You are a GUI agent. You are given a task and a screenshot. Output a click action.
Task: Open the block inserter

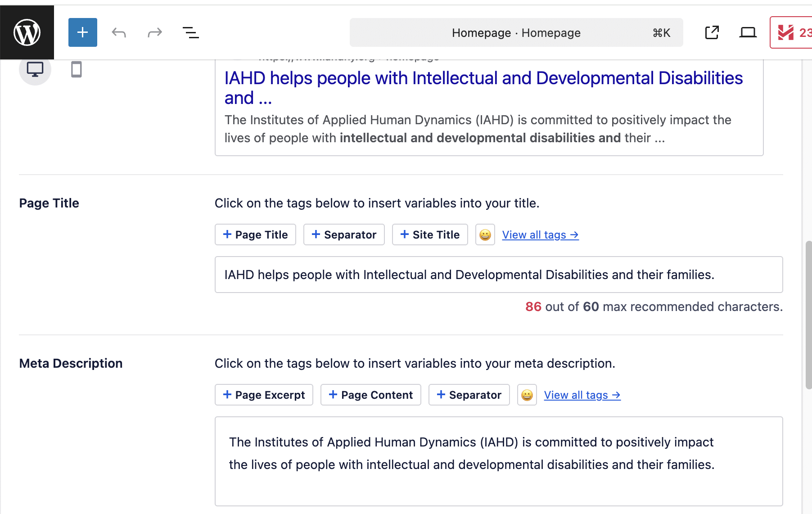(82, 32)
